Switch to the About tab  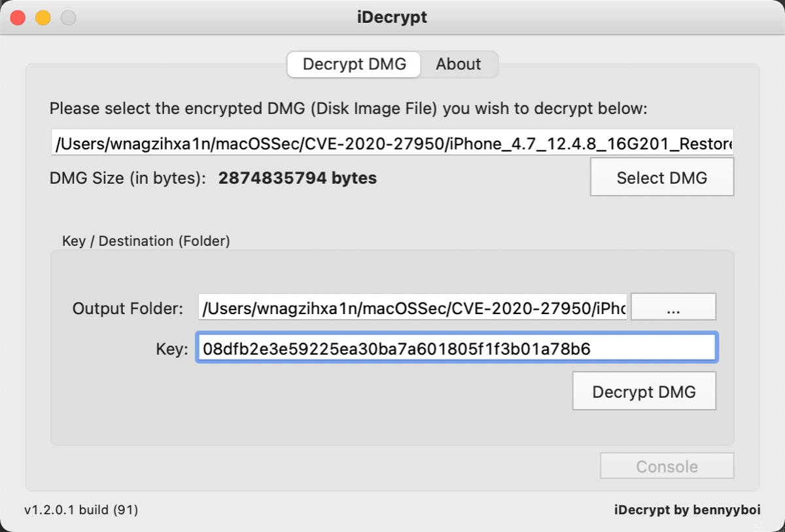pos(458,64)
